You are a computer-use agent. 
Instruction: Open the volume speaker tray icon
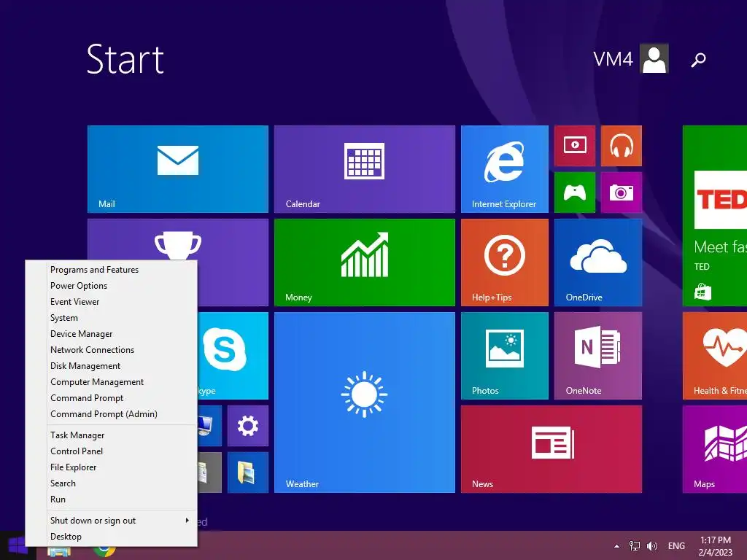click(652, 545)
